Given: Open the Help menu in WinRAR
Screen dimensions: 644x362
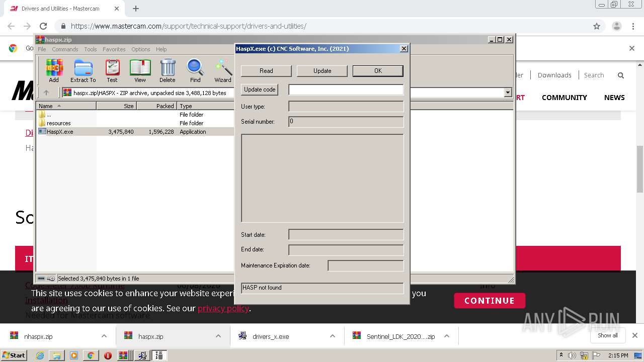Looking at the screenshot, I should point(161,49).
